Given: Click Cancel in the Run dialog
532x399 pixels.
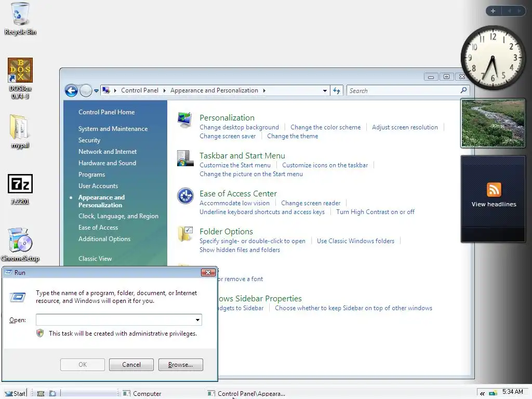Looking at the screenshot, I should click(x=131, y=365).
